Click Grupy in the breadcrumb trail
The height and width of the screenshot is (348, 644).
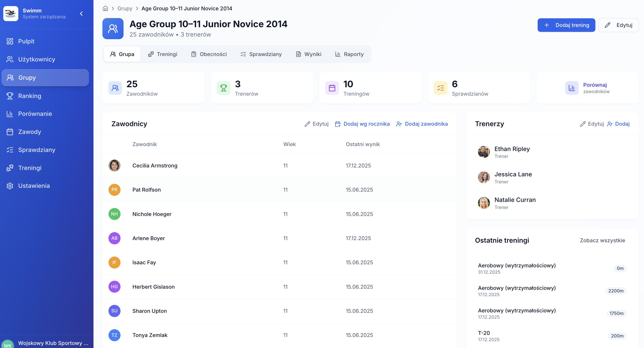pyautogui.click(x=125, y=8)
